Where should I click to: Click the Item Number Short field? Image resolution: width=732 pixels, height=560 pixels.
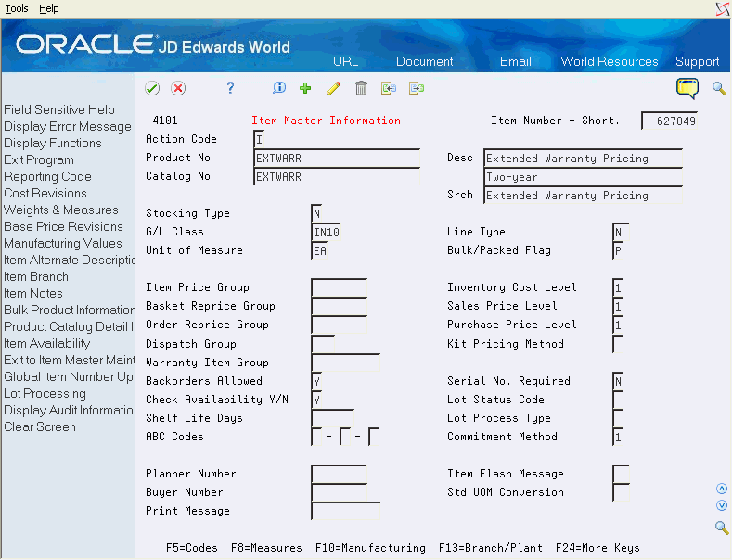670,121
